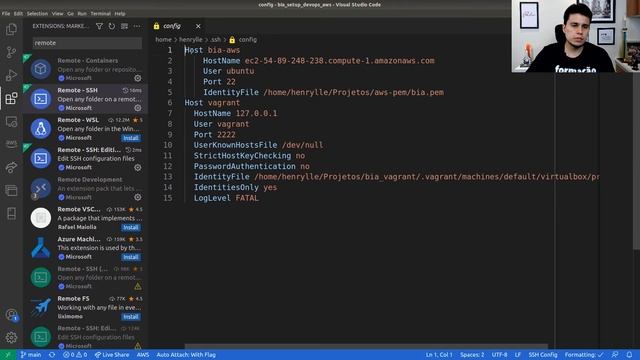Select the Remote FS extension entry

pyautogui.click(x=85, y=307)
